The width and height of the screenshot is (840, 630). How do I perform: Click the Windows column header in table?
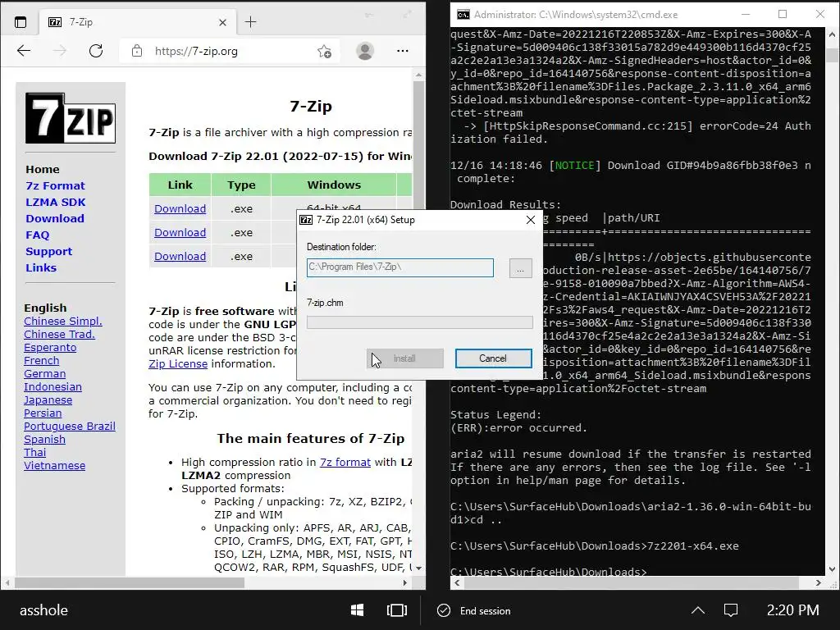pyautogui.click(x=334, y=185)
